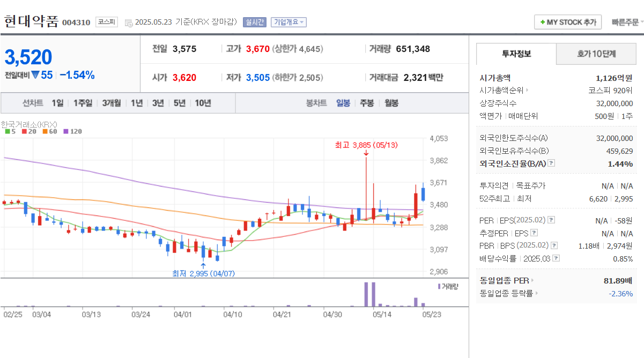Viewport: 644px width, 358px height.
Task: Switch to the 호가10단계 tab
Action: click(x=596, y=54)
